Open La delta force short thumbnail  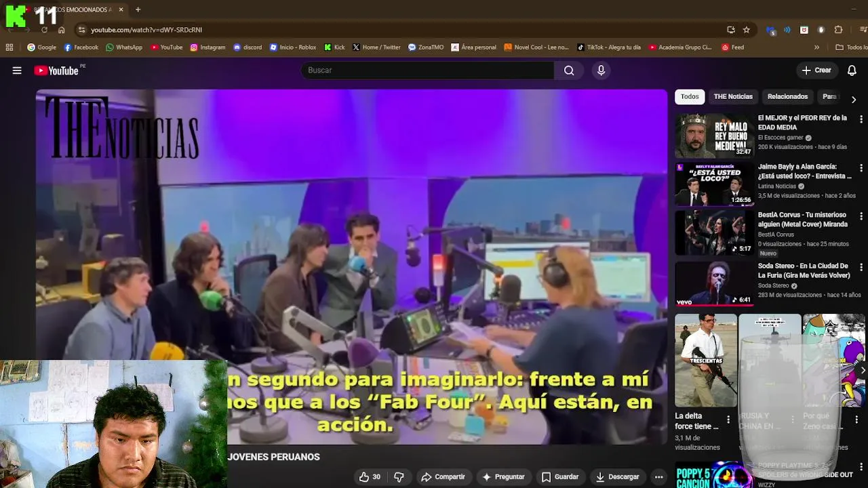(705, 360)
